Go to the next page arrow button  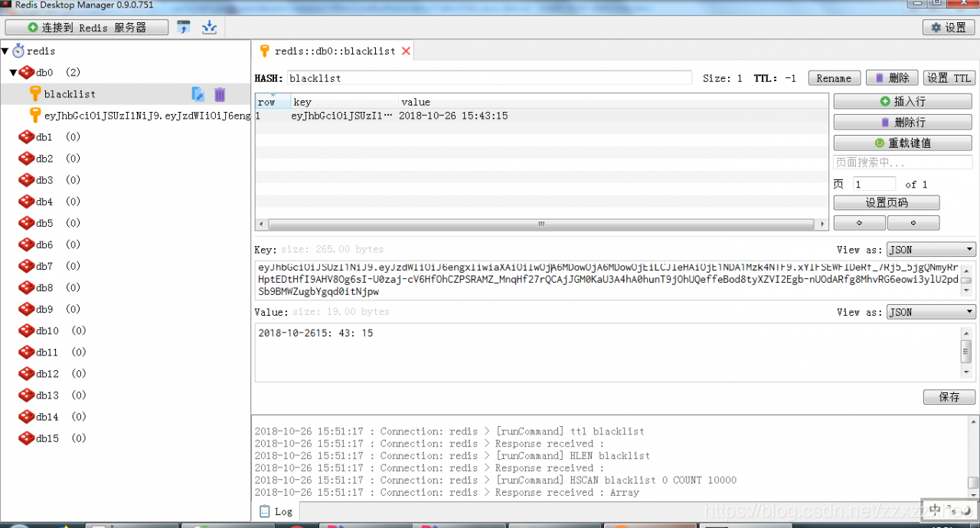pyautogui.click(x=913, y=223)
